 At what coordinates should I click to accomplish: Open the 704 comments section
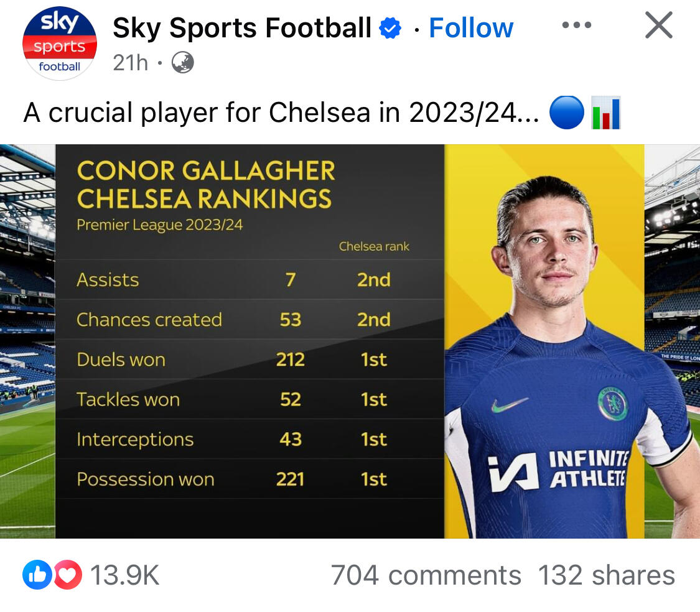point(426,575)
